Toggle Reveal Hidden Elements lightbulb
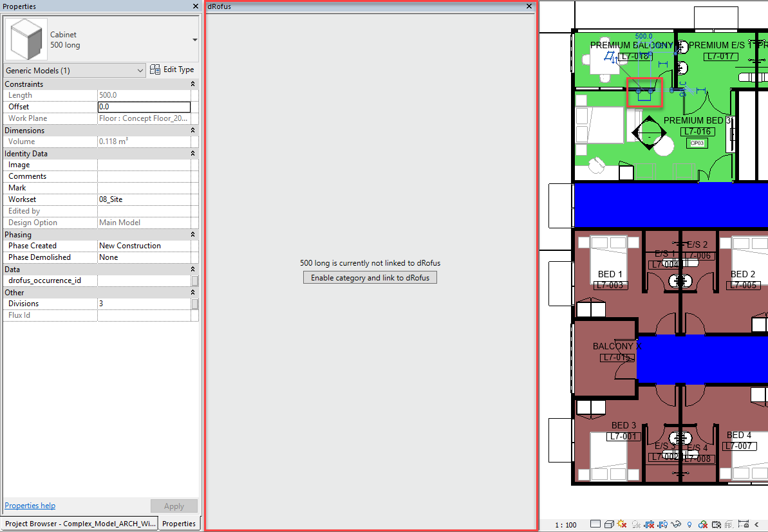Screen dimensions: 768x532 pos(689,525)
